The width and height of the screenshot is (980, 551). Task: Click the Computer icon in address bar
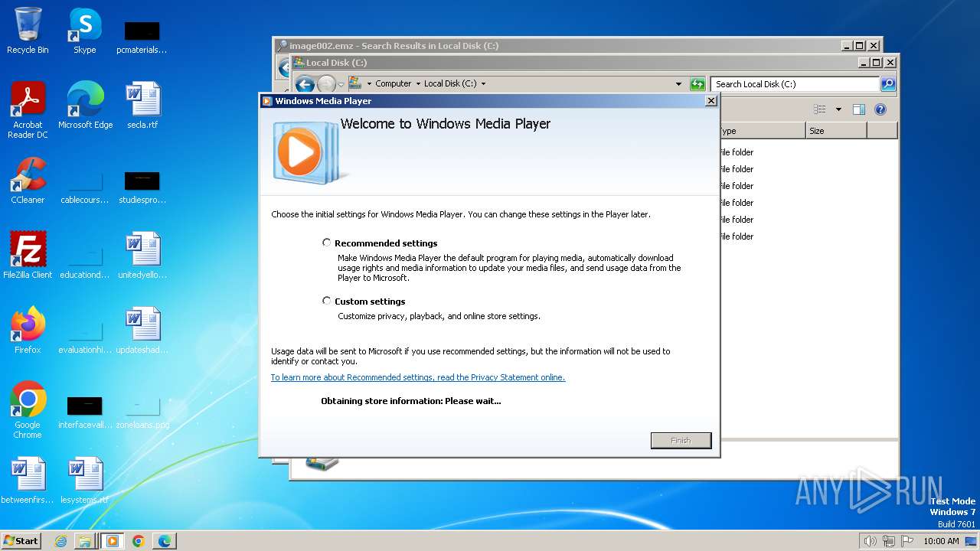(354, 83)
